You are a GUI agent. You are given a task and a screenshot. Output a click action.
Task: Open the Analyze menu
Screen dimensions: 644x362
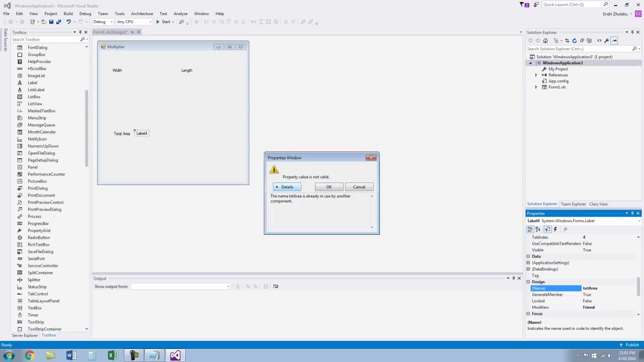click(x=181, y=14)
